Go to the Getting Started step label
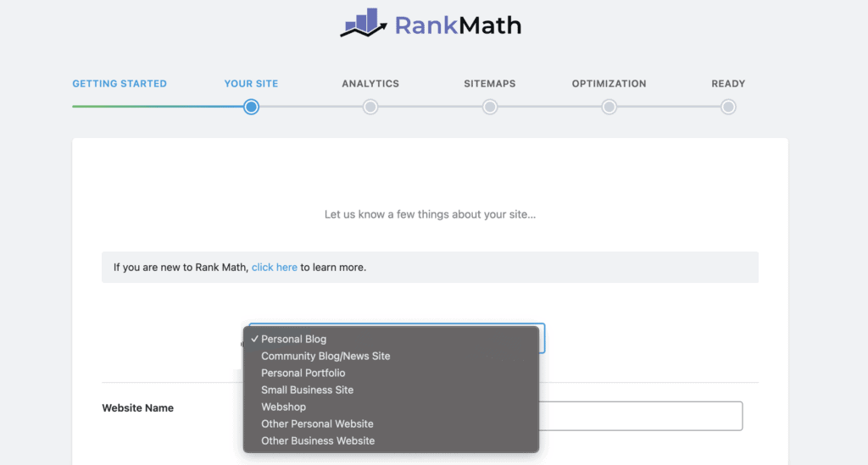This screenshot has height=465, width=868. (120, 84)
